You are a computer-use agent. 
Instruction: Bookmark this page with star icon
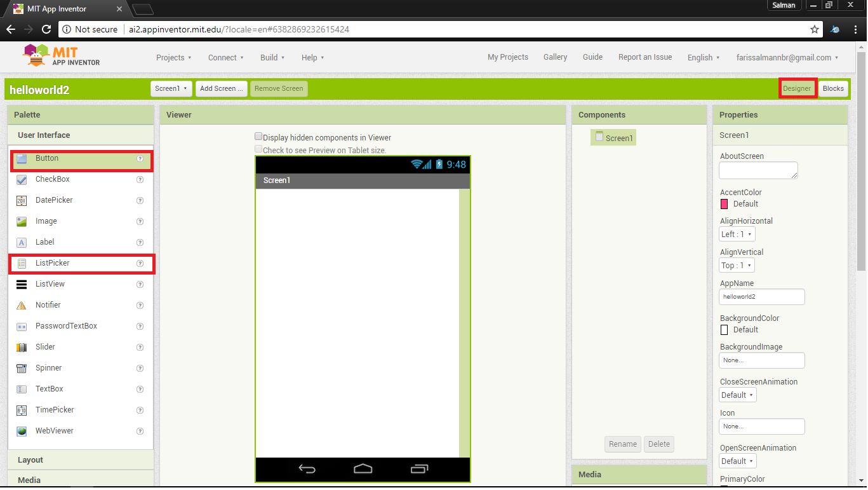click(x=815, y=29)
